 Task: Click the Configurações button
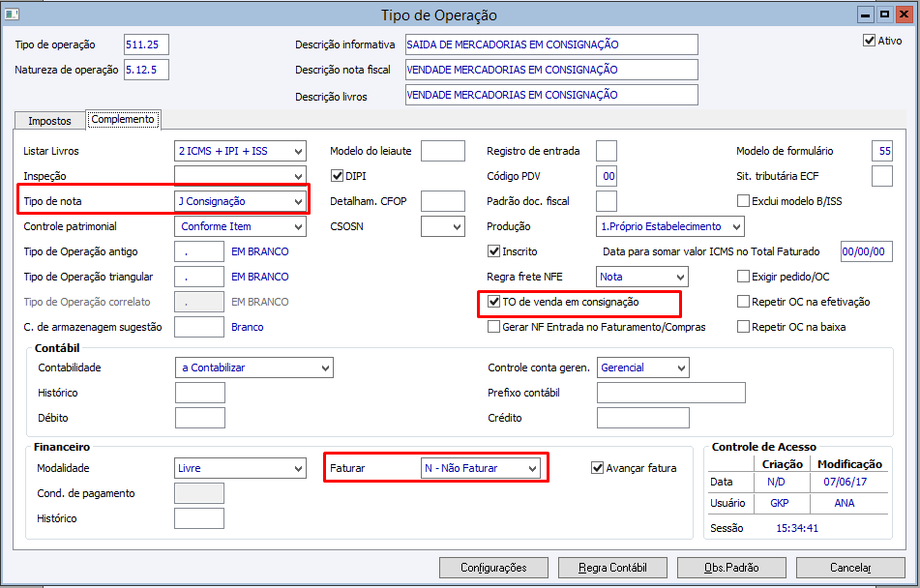[493, 568]
